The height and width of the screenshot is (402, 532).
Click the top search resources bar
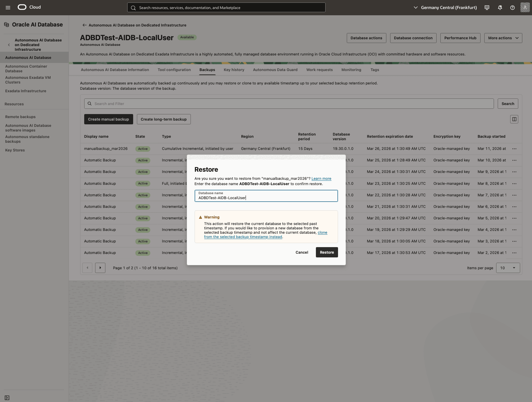pyautogui.click(x=226, y=7)
